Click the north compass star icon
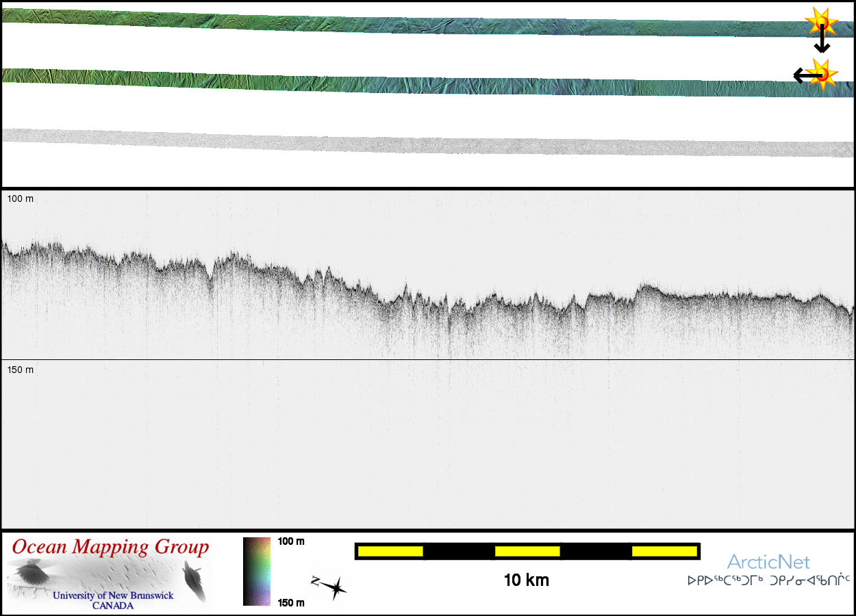856x616 pixels. 331,587
